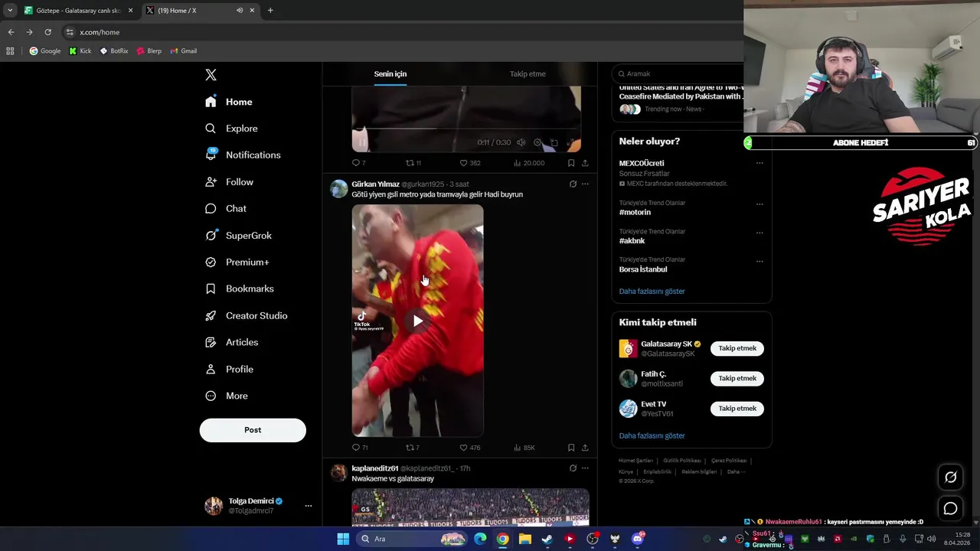This screenshot has height=551, width=980.
Task: Open the Gmail bookmark
Action: [184, 51]
